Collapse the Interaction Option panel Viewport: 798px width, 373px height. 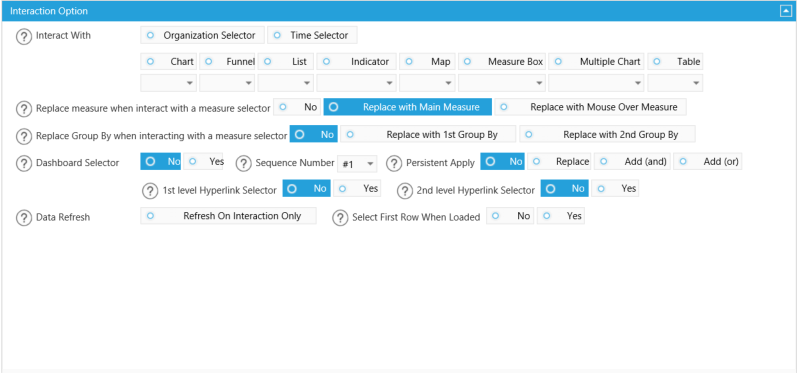tap(785, 11)
